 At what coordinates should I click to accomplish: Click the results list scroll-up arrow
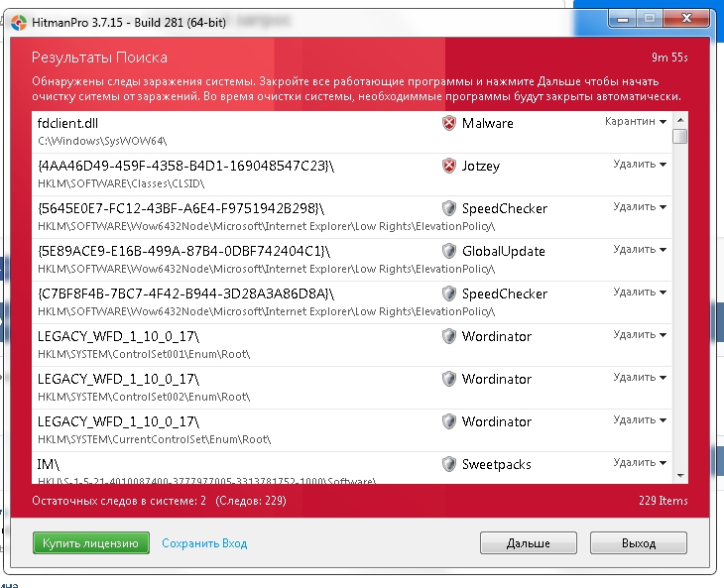pyautogui.click(x=680, y=120)
